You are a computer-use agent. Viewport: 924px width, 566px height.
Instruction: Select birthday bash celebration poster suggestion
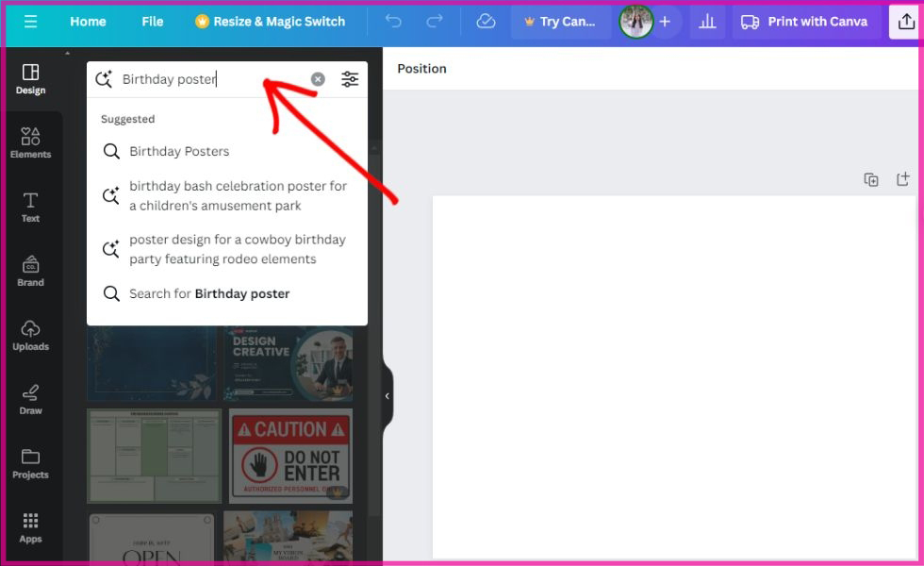coord(227,196)
